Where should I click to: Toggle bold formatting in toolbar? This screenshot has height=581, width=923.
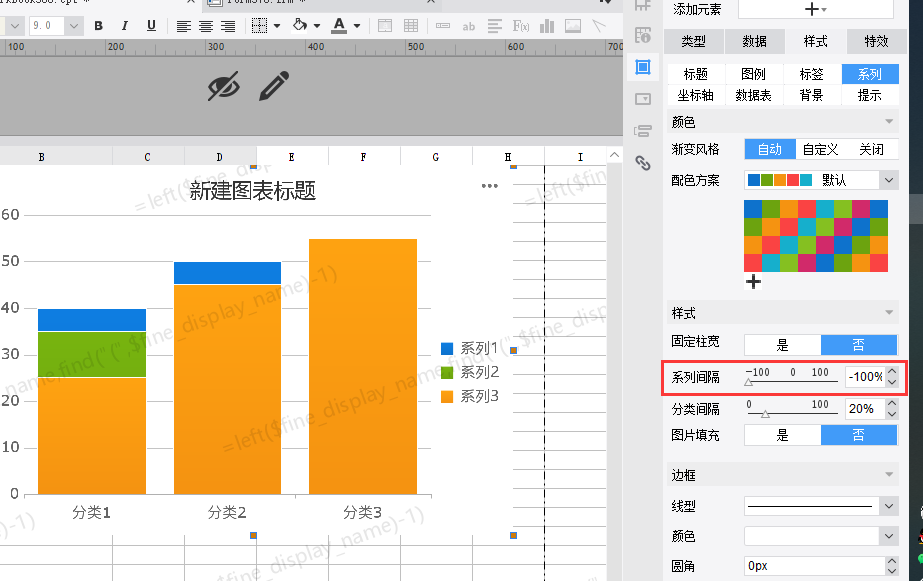coord(98,26)
